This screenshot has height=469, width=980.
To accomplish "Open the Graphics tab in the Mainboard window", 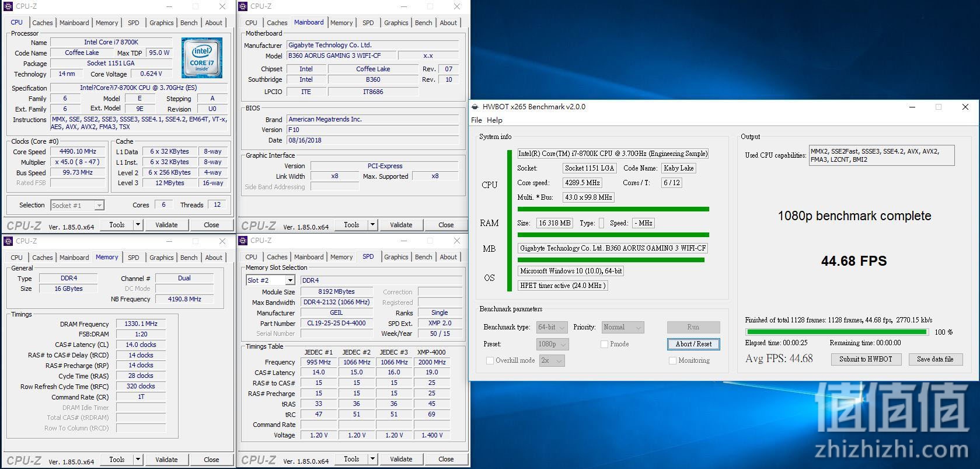I will click(x=396, y=23).
